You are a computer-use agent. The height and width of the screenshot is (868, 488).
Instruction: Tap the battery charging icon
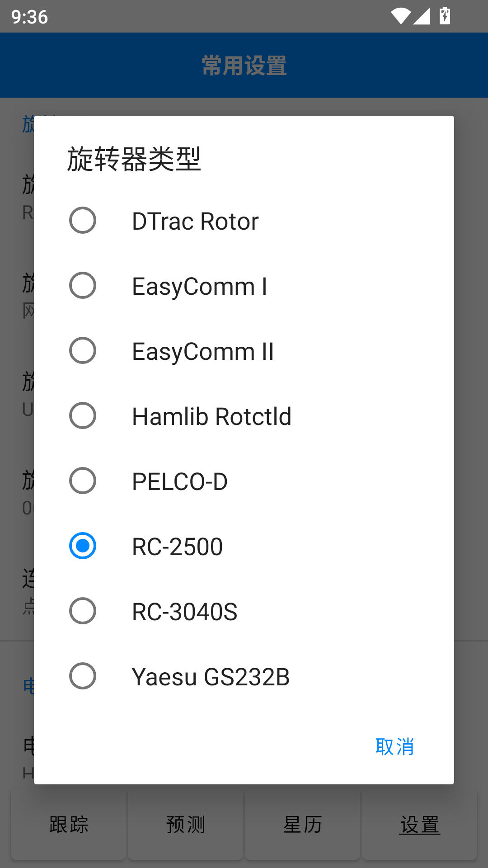[445, 16]
